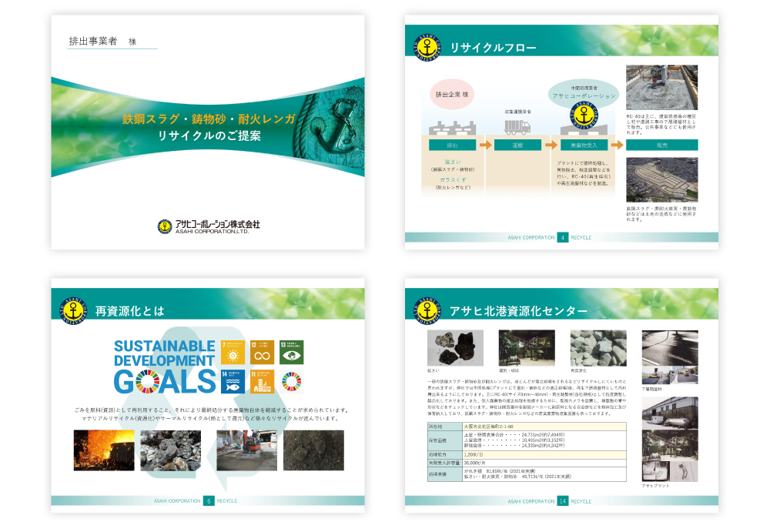The image size is (770, 532).
Task: Click the 廃棄物受入 flow step box
Action: point(583,145)
